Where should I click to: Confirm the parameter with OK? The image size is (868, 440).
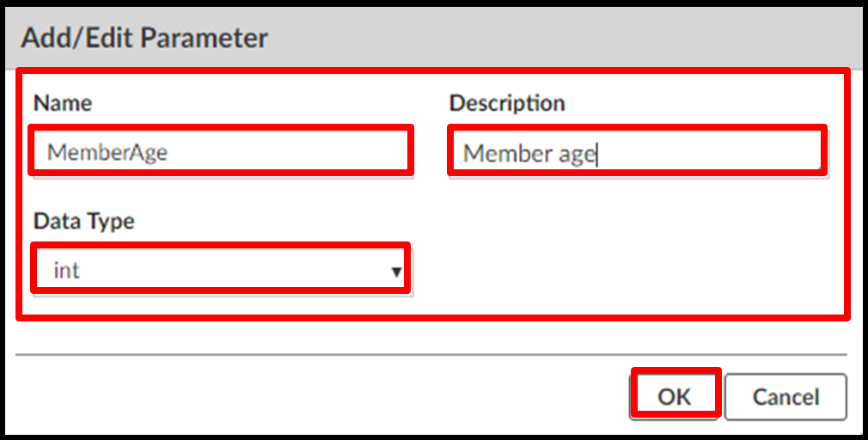[675, 396]
